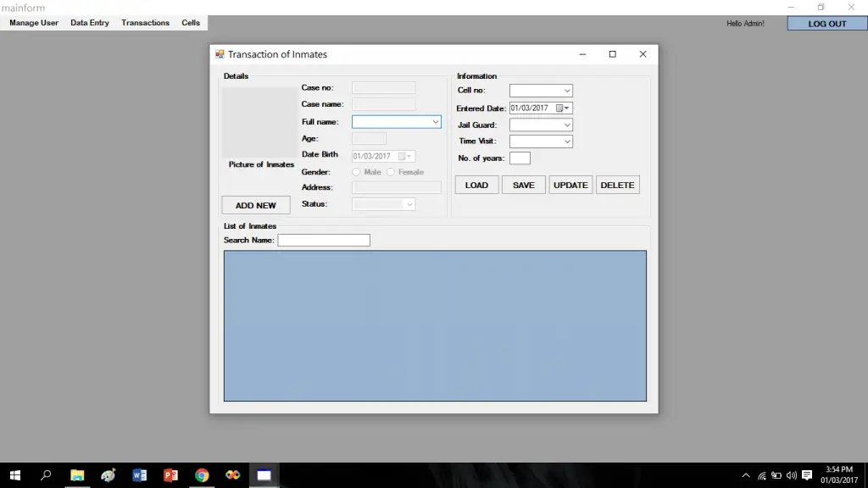Select the Male gender radio button

coord(355,171)
